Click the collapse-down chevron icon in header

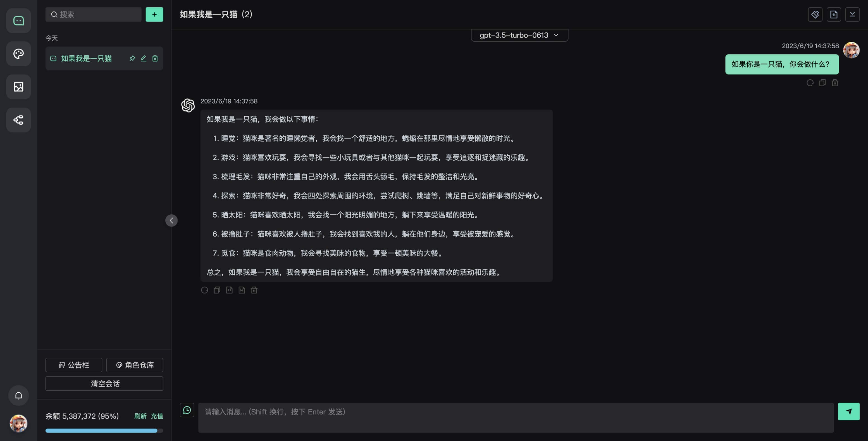(852, 15)
